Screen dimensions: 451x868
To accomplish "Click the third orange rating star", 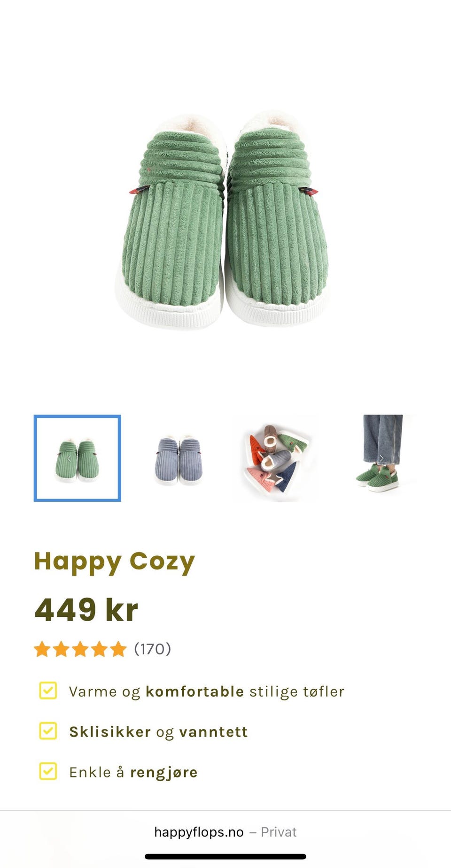I will [80, 649].
